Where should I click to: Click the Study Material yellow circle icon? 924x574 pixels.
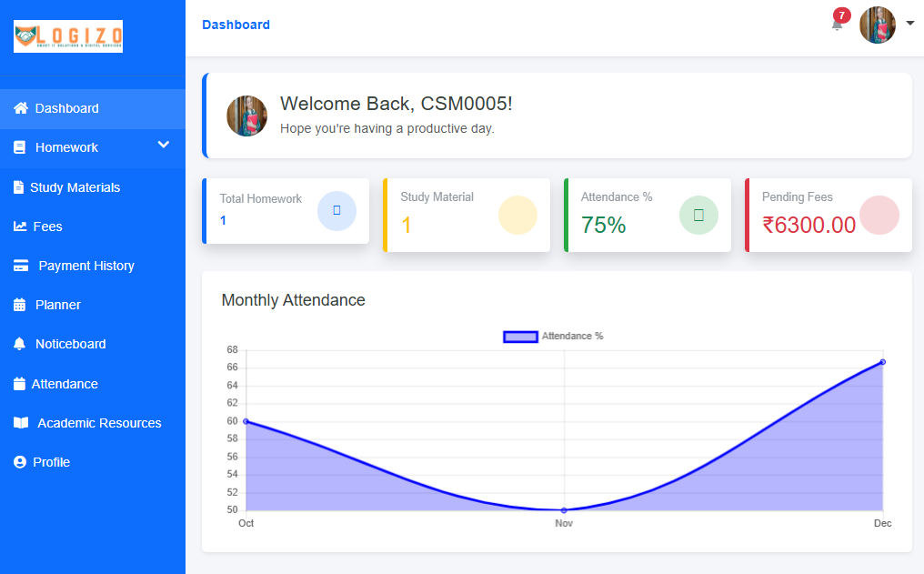tap(517, 216)
